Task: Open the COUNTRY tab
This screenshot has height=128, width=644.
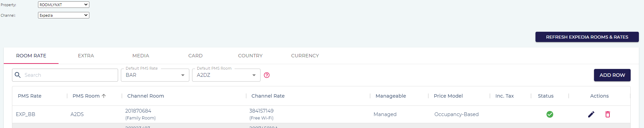Action: pyautogui.click(x=250, y=56)
